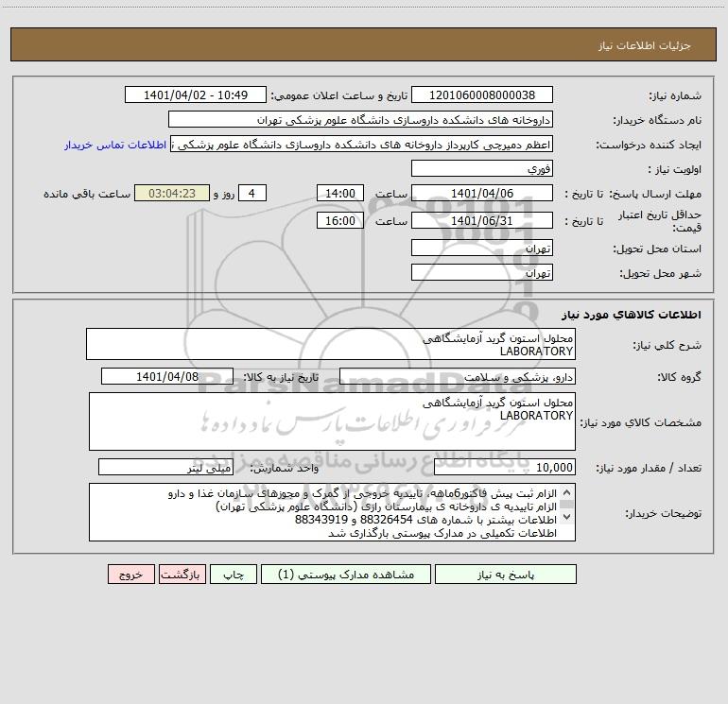
Task: Click the چاپ print button
Action: pos(234,575)
